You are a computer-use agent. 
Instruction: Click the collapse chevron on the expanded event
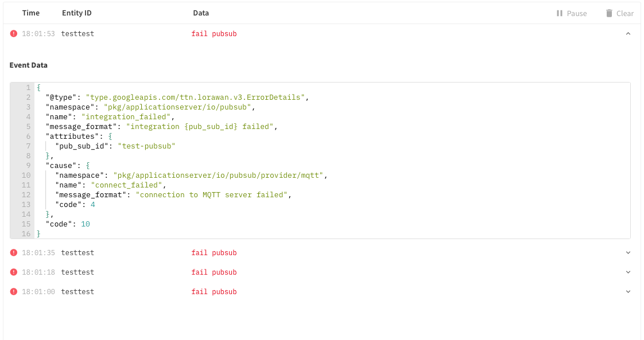[627, 33]
